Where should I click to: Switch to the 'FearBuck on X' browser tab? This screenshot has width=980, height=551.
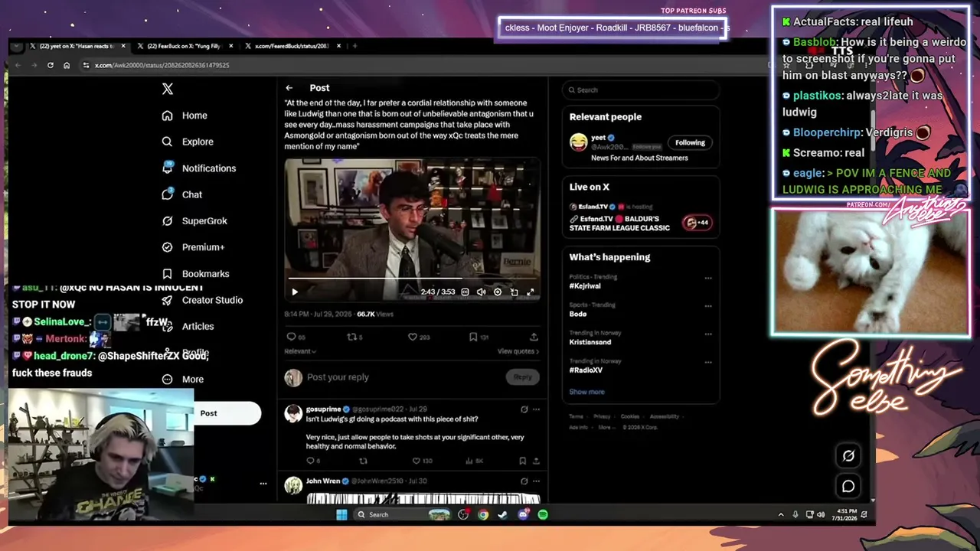[x=185, y=46]
